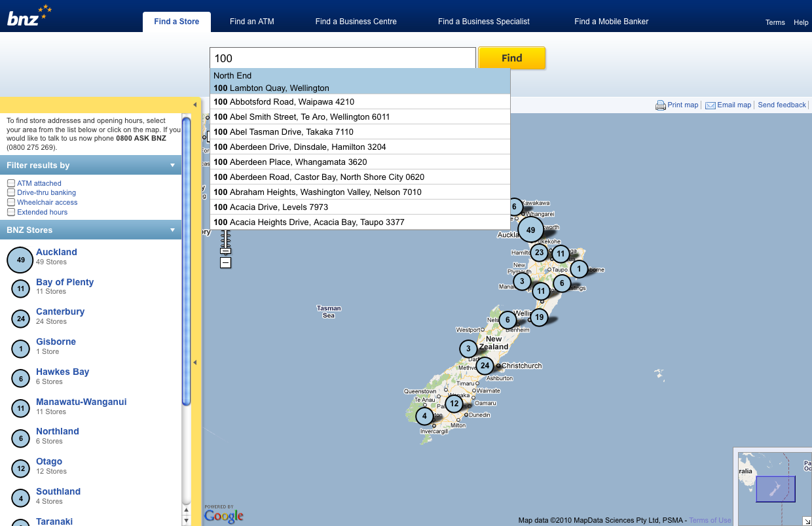Click the printer icon beside Print map
This screenshot has height=526, width=812.
pyautogui.click(x=661, y=105)
